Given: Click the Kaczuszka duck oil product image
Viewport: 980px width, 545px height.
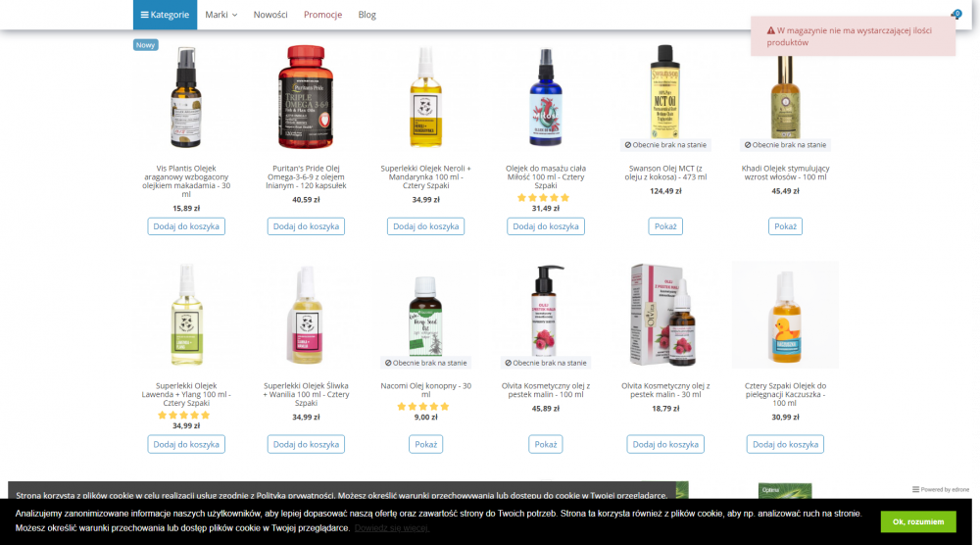Looking at the screenshot, I should click(785, 315).
